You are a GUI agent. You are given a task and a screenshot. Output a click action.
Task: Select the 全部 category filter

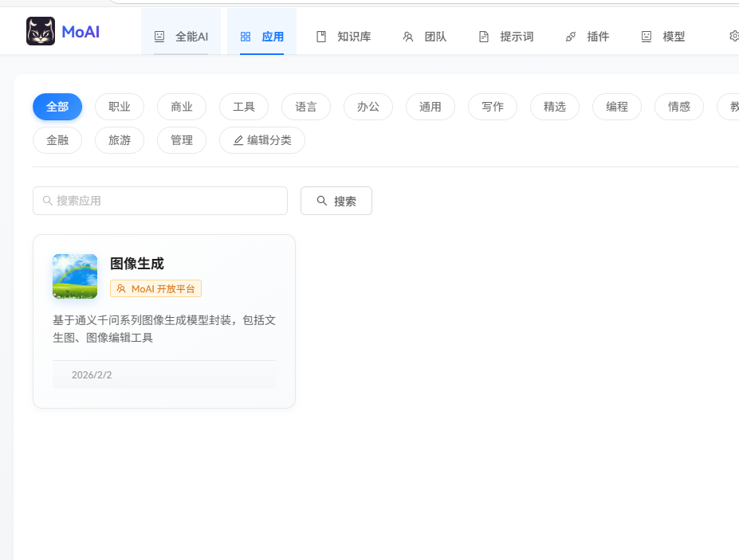coord(57,107)
